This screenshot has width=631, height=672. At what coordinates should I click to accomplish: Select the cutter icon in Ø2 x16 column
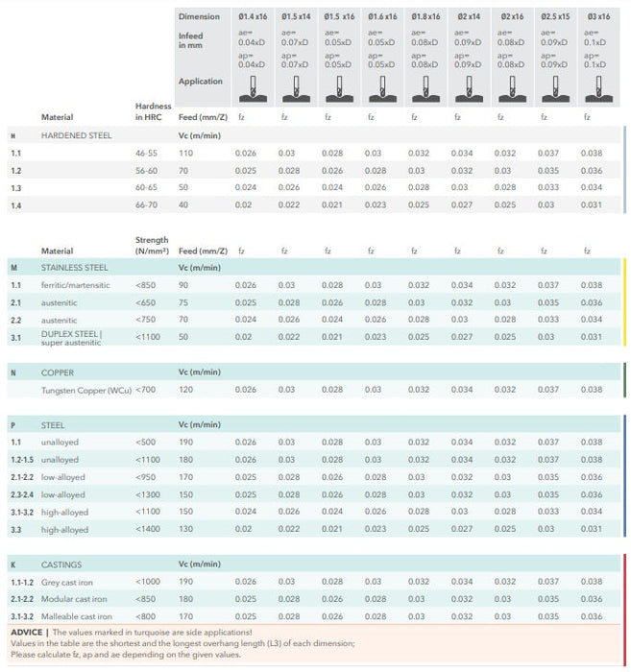[x=511, y=84]
